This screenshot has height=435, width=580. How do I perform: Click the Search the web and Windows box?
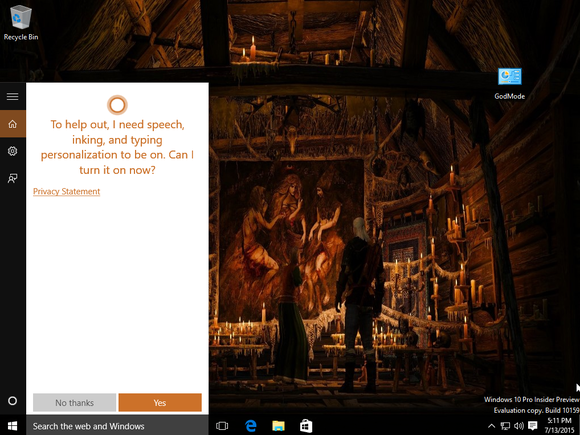117,426
